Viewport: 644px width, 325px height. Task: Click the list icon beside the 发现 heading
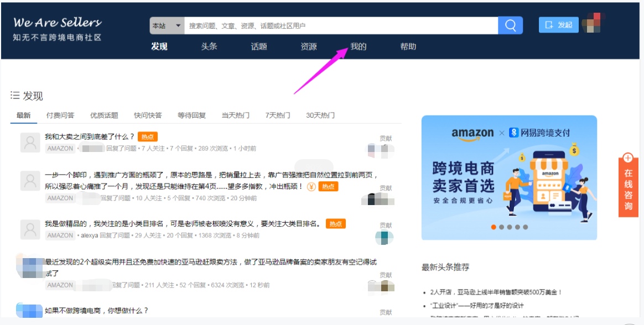[16, 94]
